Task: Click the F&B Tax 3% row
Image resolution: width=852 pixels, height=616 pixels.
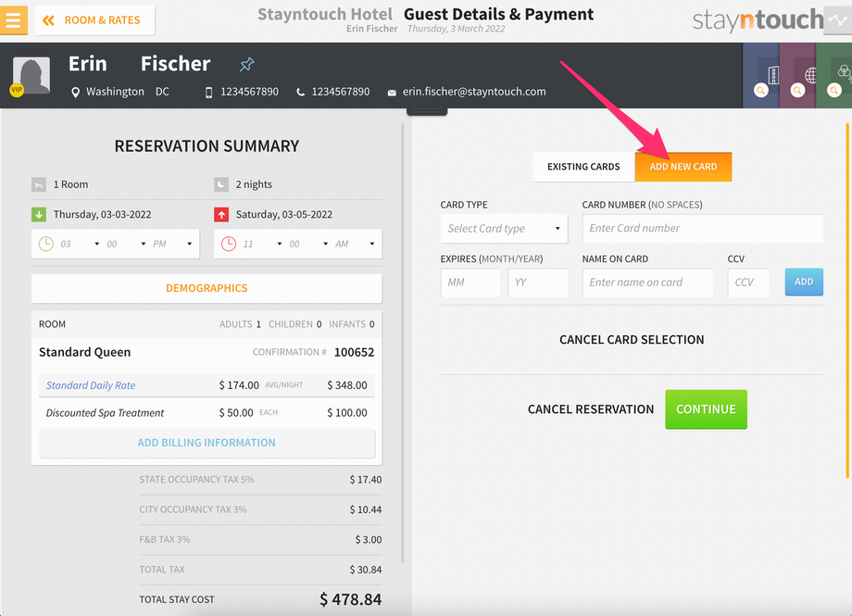Action: click(x=261, y=540)
